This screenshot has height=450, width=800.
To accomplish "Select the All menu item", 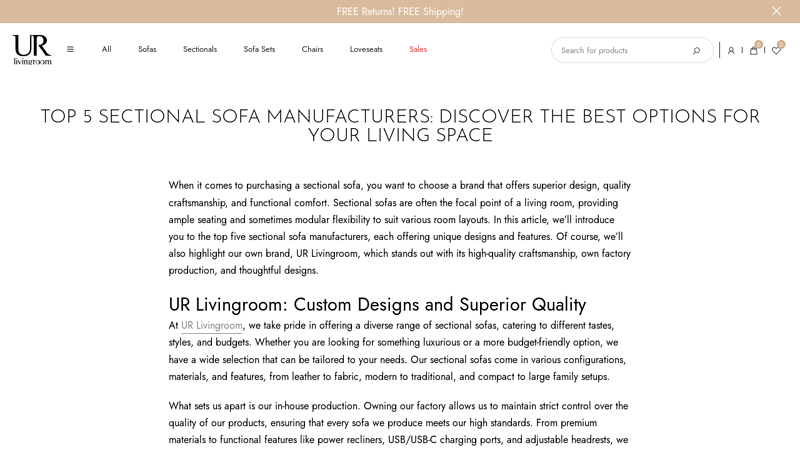I will point(106,49).
